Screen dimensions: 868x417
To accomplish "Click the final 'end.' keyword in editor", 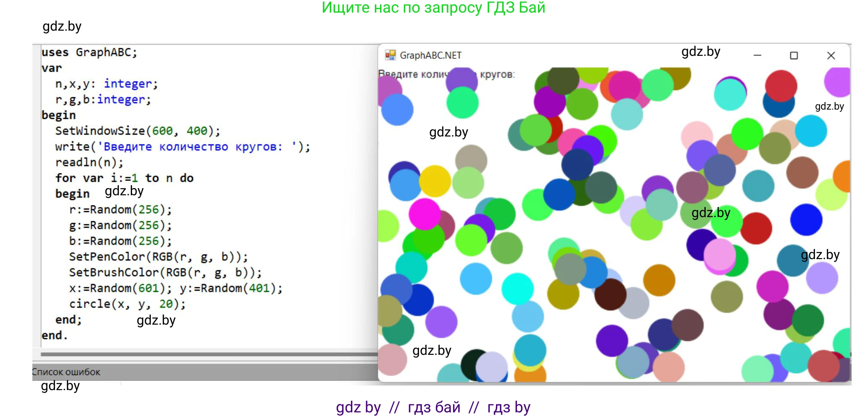I will pos(54,336).
